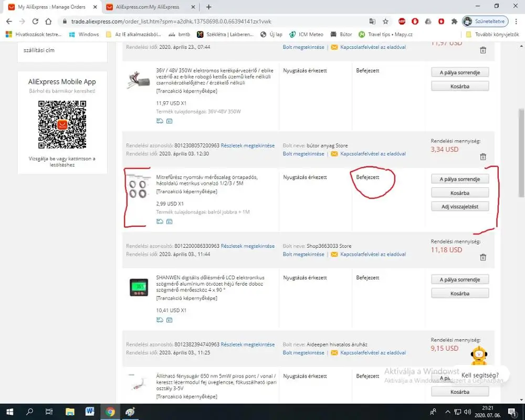Open the extensions puzzle-piece icon
This screenshot has width=525, height=420.
click(454, 22)
